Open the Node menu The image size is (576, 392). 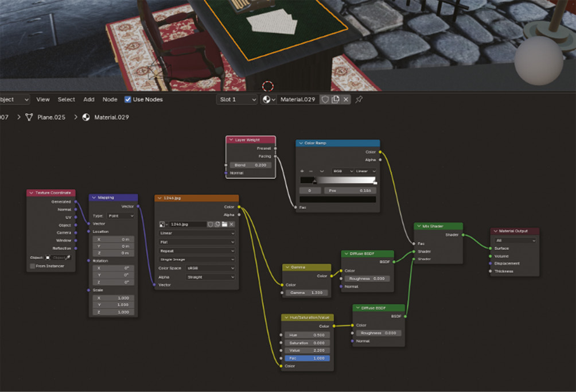click(110, 99)
